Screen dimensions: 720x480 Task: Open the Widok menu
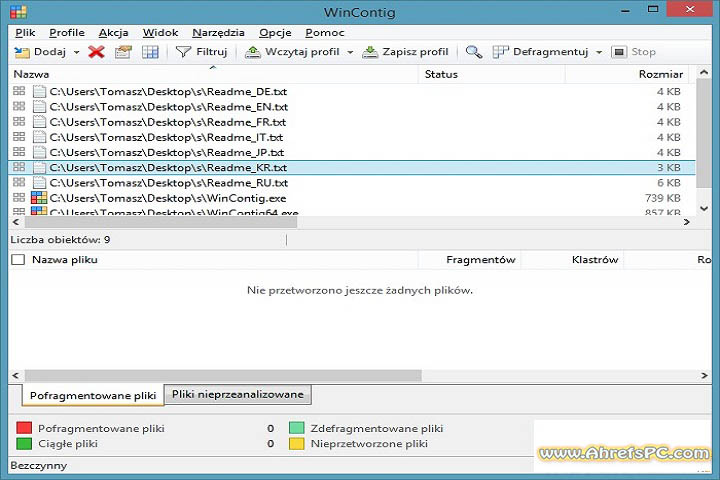point(160,33)
